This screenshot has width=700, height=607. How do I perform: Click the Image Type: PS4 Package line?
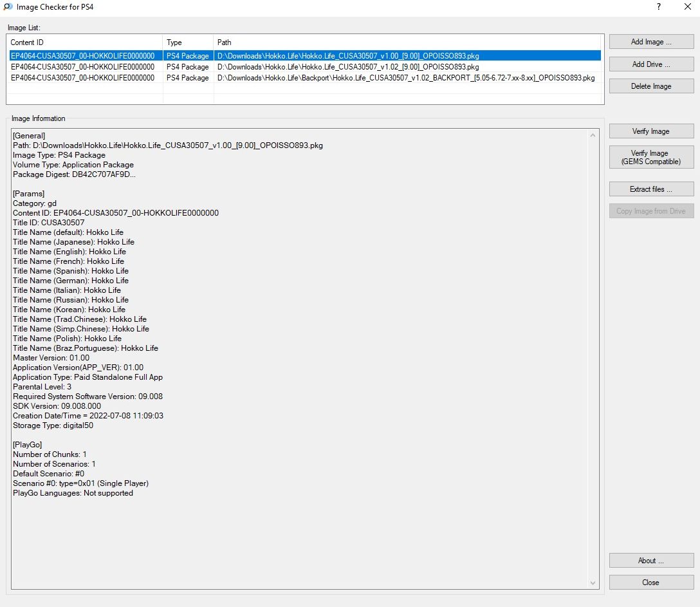(59, 155)
